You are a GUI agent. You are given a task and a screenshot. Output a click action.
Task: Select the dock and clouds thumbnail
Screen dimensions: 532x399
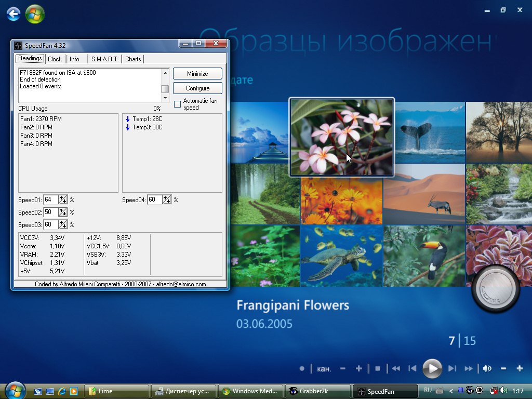click(260, 132)
